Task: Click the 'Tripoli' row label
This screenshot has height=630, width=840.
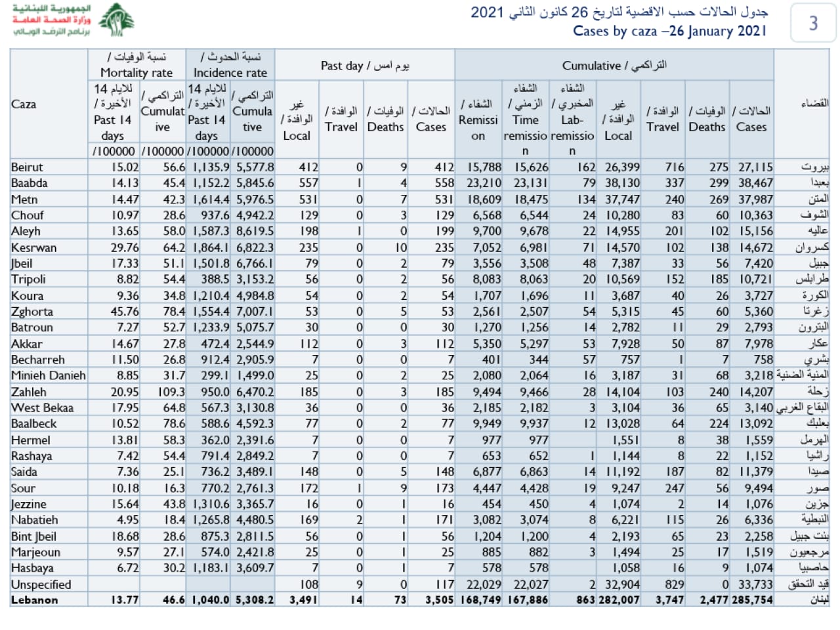Action: point(28,279)
